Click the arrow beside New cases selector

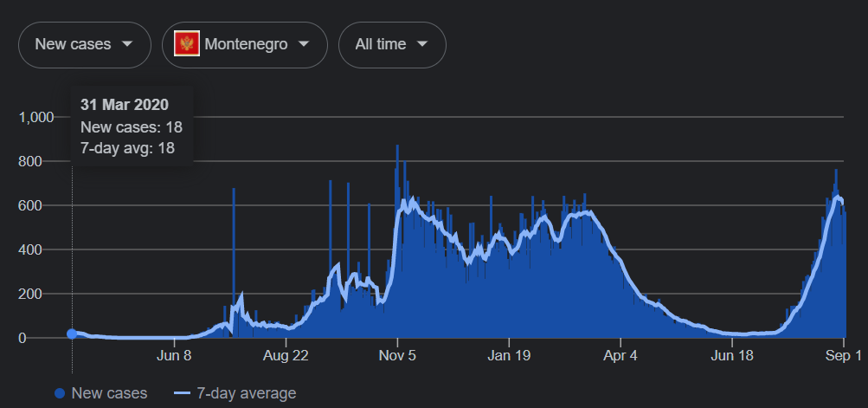coord(127,44)
